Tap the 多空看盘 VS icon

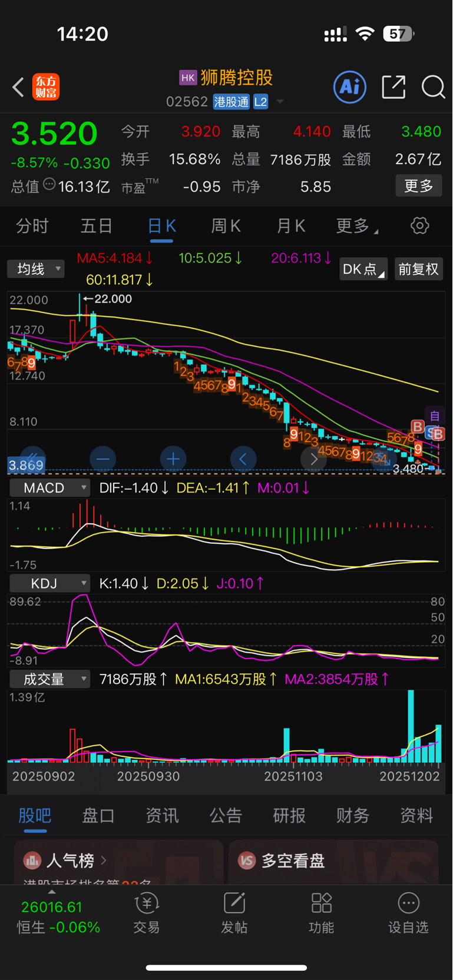click(247, 861)
